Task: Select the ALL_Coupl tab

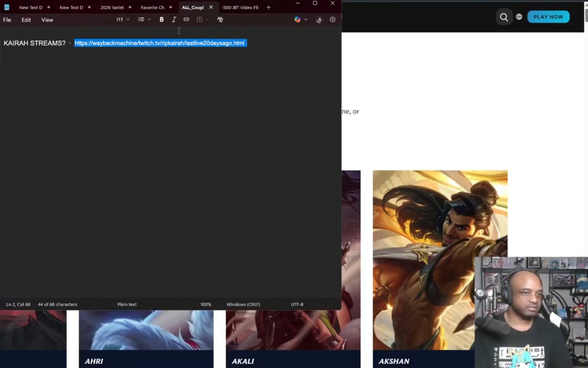Action: coord(193,7)
